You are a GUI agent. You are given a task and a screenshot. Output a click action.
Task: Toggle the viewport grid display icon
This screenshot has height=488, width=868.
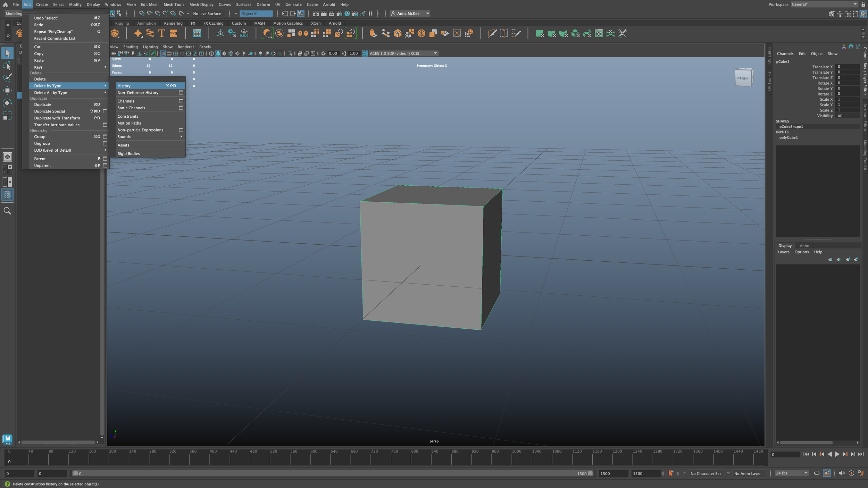(162, 53)
